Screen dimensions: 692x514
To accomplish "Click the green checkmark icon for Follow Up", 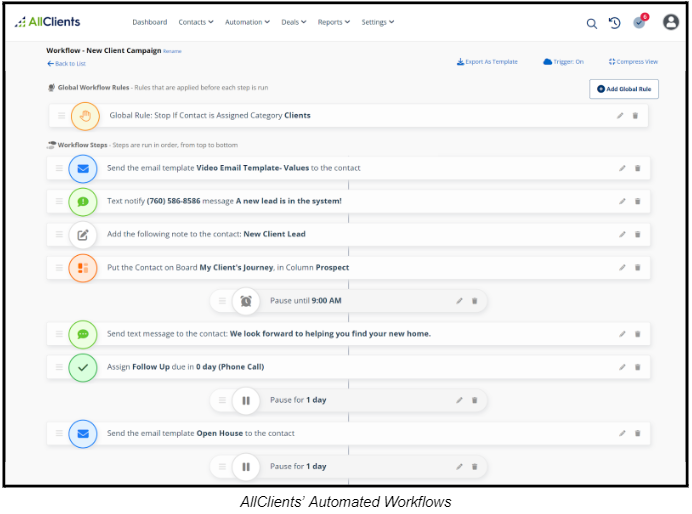I will point(83,368).
